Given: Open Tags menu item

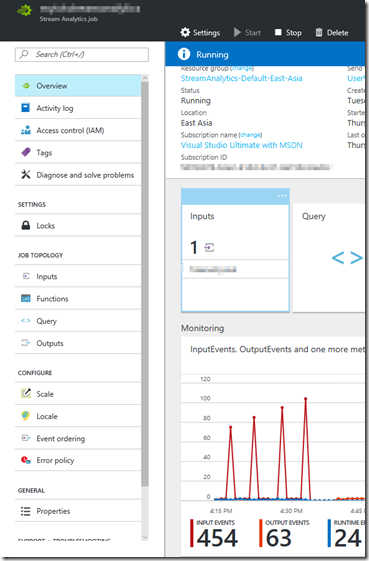Looking at the screenshot, I should click(x=78, y=152).
